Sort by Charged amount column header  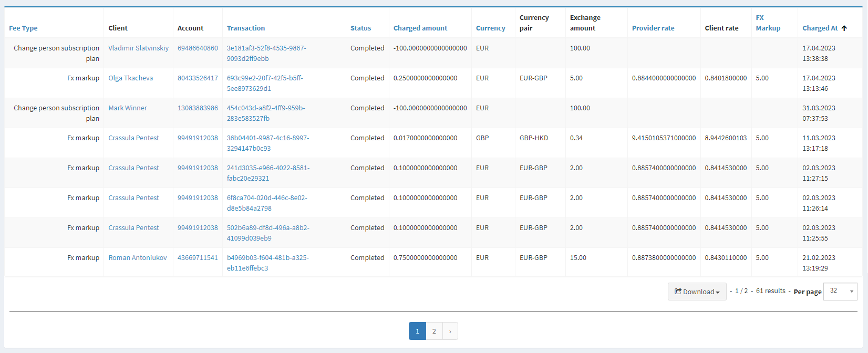coord(420,28)
